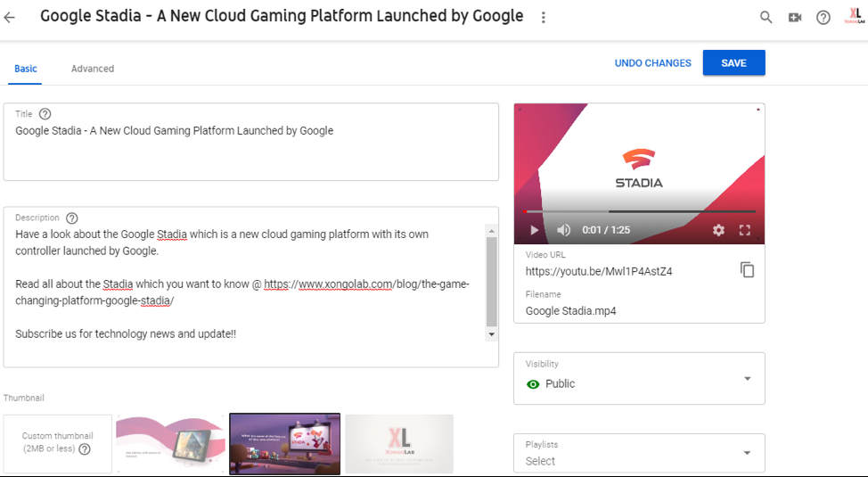This screenshot has width=868, height=477.
Task: Show help for the Description field
Action: (72, 218)
